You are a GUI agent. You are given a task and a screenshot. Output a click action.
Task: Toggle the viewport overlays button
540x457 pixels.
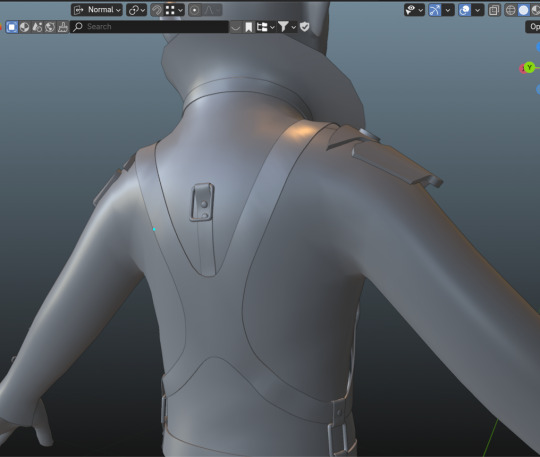click(x=465, y=10)
